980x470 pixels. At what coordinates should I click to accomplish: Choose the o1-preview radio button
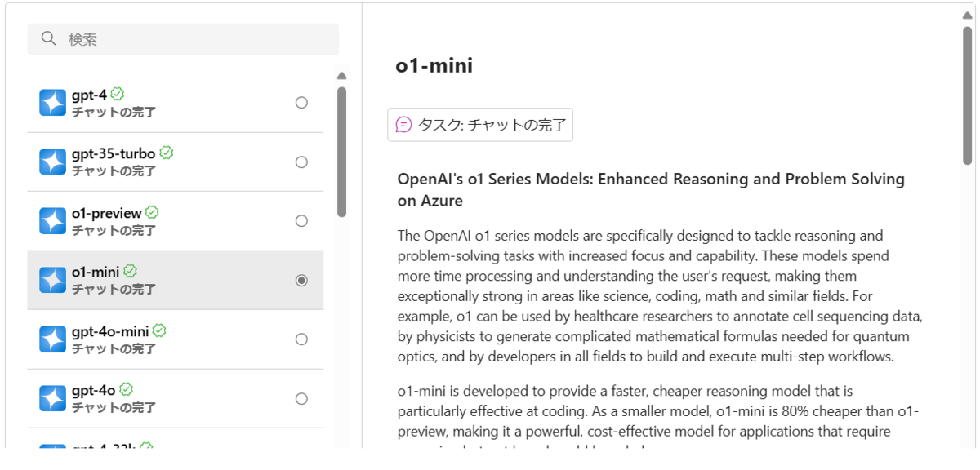coord(301,221)
